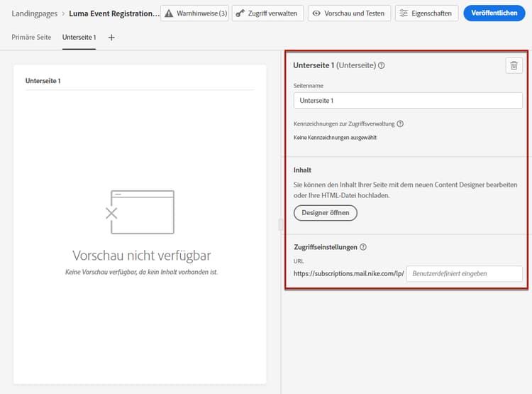Screen dimensions: 532x394
Task: Add a new subpage with the plus icon
Action: tap(111, 38)
